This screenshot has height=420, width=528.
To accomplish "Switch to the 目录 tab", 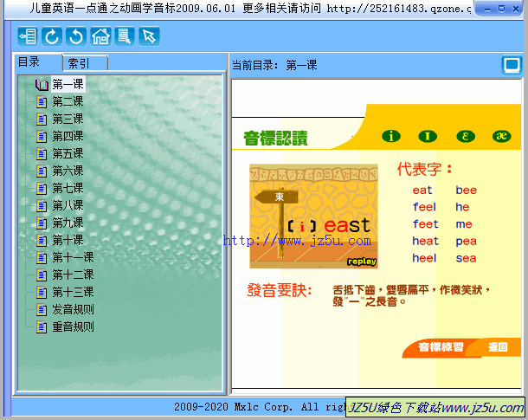I will point(29,62).
